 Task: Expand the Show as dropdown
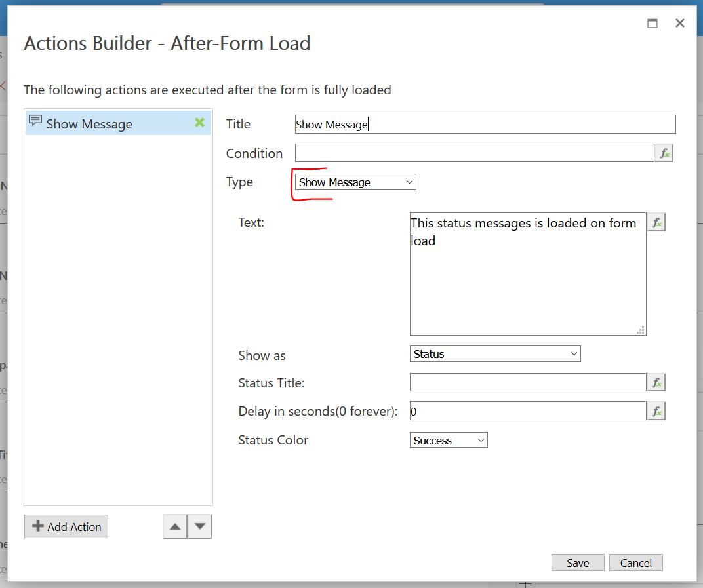click(494, 354)
